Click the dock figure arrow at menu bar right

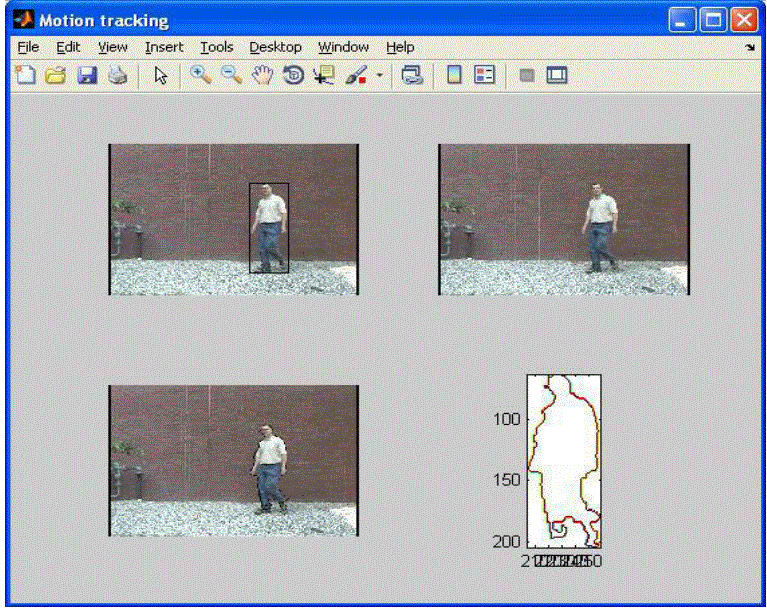(750, 47)
